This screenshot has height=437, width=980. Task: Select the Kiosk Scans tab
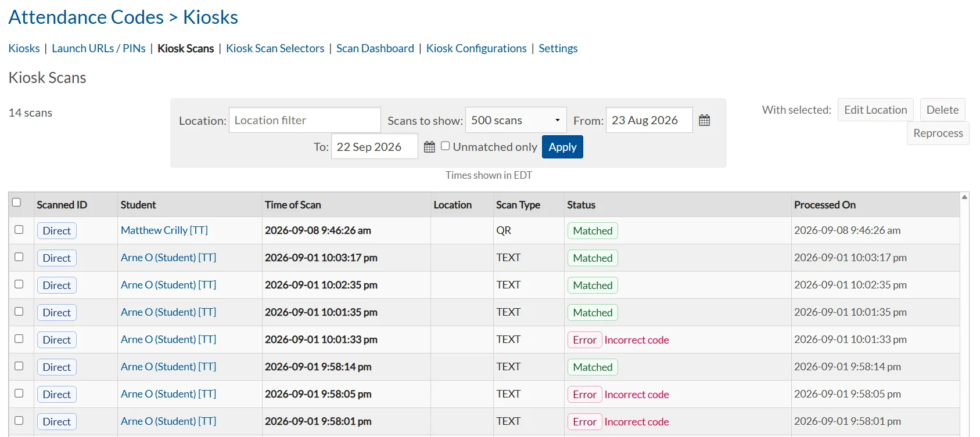click(186, 48)
